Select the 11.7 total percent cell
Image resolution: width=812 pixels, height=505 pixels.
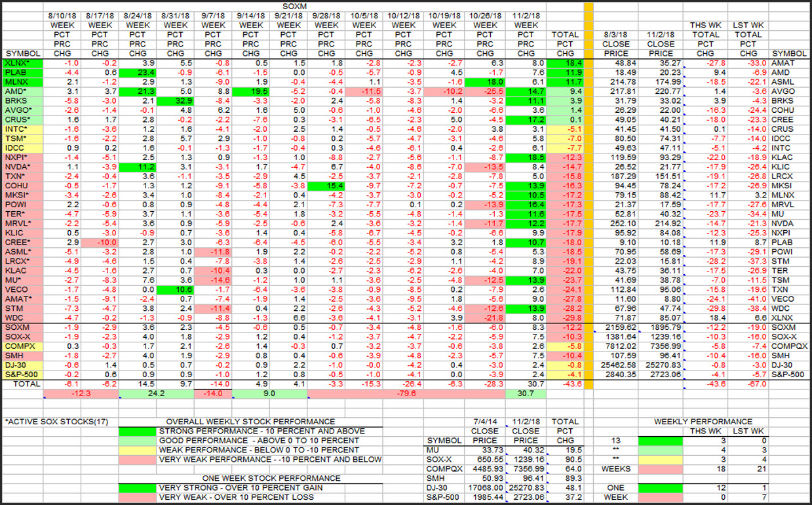pos(565,82)
